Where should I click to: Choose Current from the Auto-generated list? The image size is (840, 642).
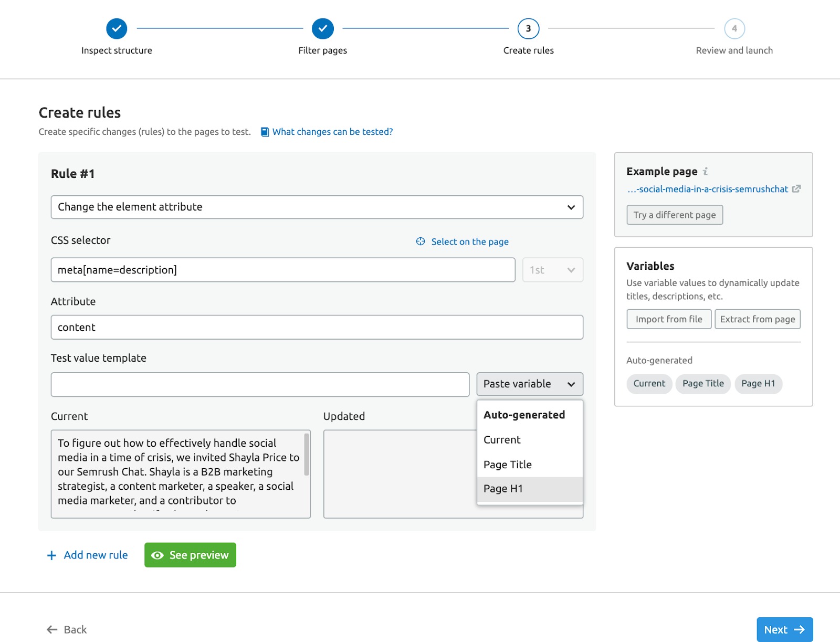click(530, 440)
